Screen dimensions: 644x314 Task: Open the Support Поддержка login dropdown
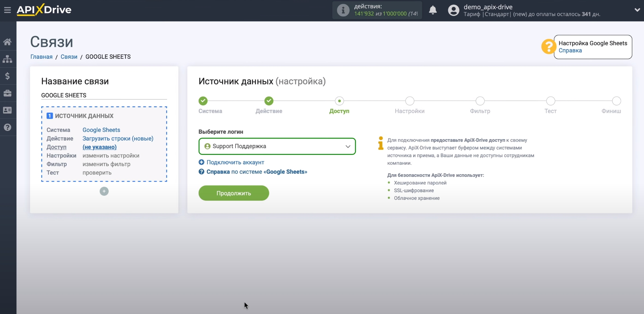[x=277, y=146]
